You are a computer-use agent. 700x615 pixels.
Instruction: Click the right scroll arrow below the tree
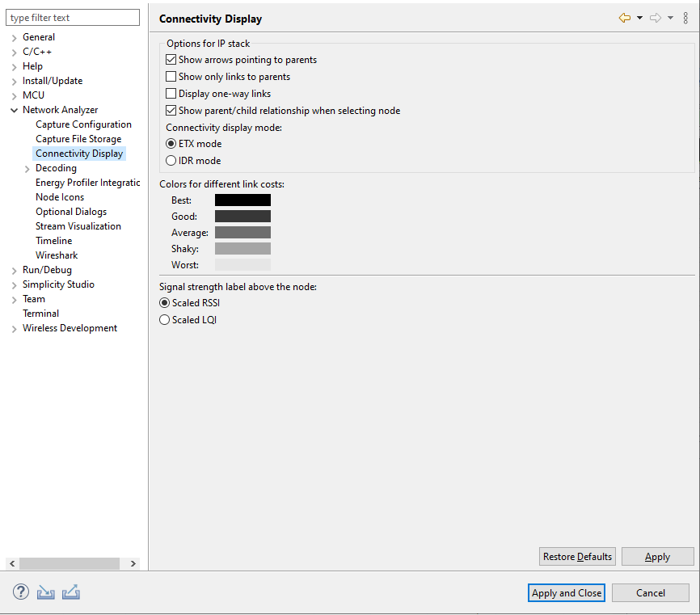click(133, 563)
